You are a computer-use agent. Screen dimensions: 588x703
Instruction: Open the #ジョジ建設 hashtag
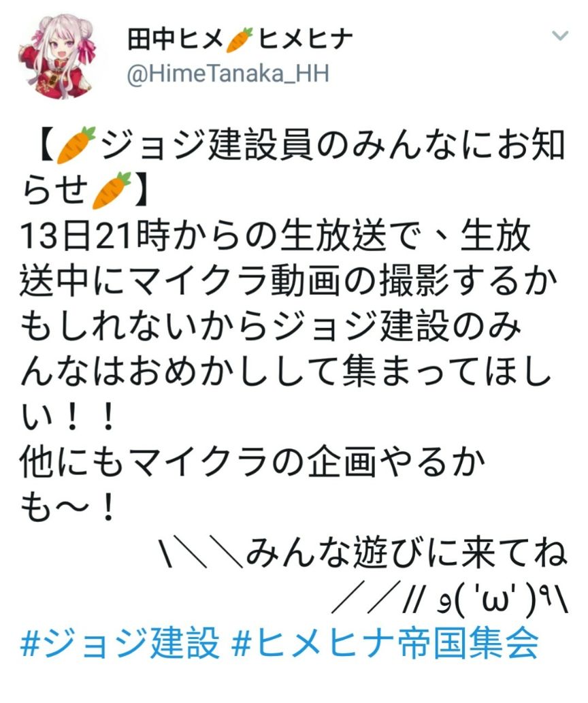[120, 643]
